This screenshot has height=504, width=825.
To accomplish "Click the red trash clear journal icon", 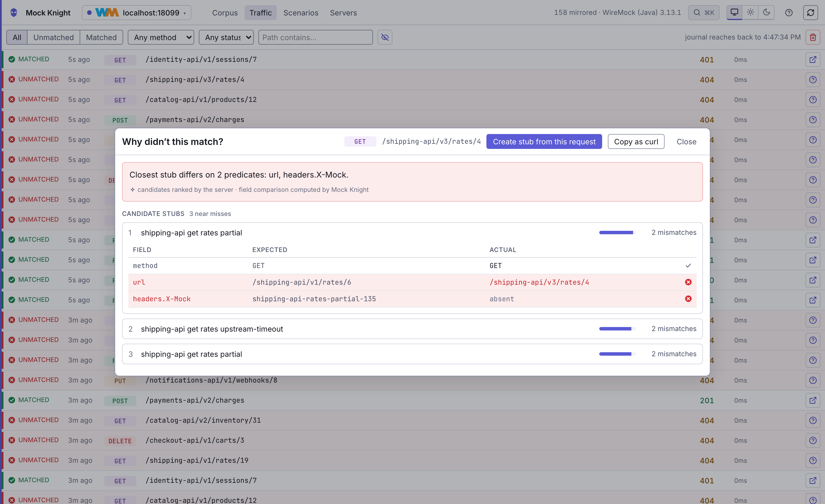I will 813,37.
